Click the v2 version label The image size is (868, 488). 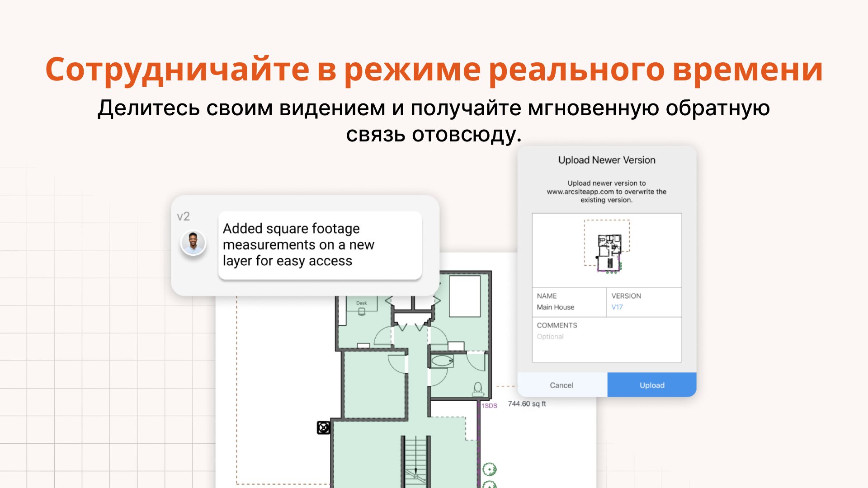[183, 216]
